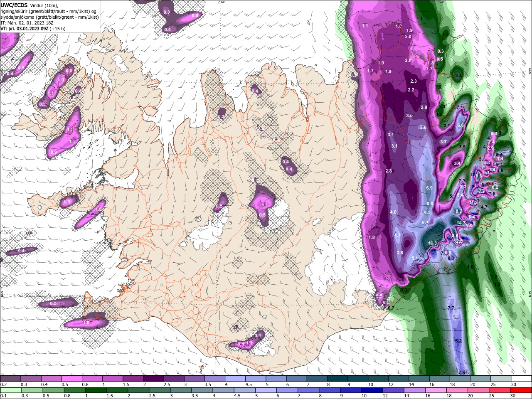Click the 3.6 snowfall value on the map
The width and height of the screenshot is (532, 399).
point(423,127)
